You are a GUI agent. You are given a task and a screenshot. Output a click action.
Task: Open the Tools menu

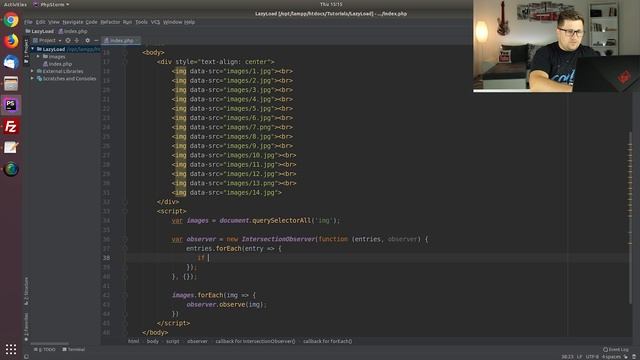coord(141,22)
